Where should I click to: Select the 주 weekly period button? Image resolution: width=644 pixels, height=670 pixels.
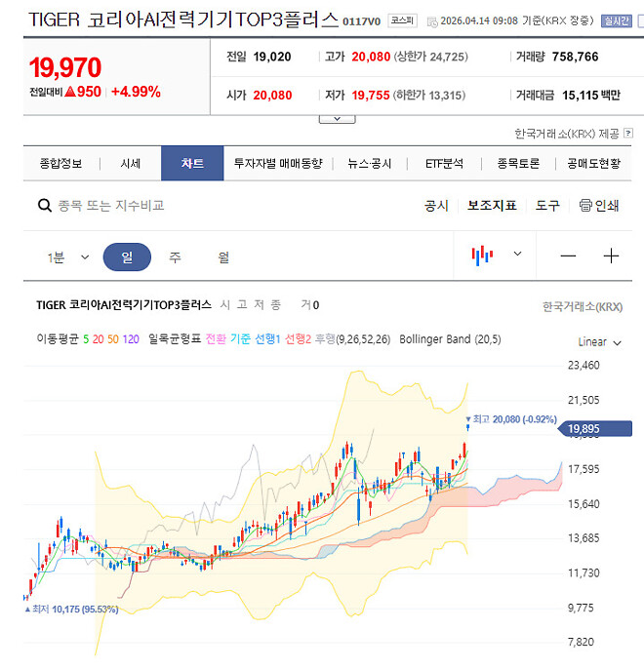click(175, 256)
